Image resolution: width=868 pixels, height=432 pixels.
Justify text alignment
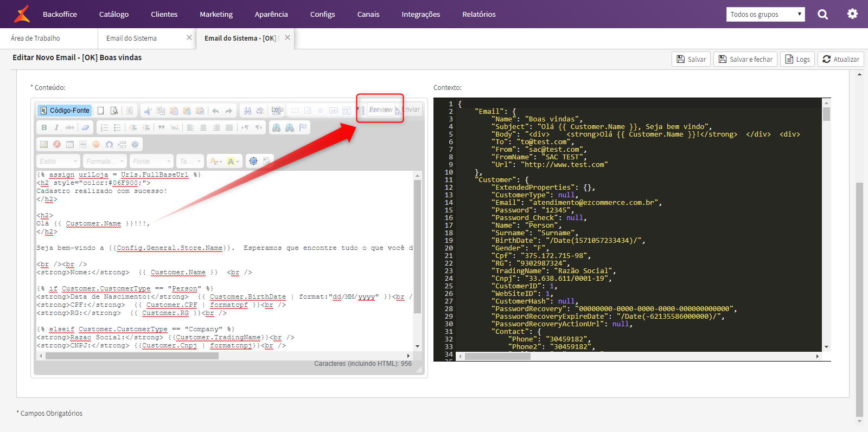coord(229,128)
